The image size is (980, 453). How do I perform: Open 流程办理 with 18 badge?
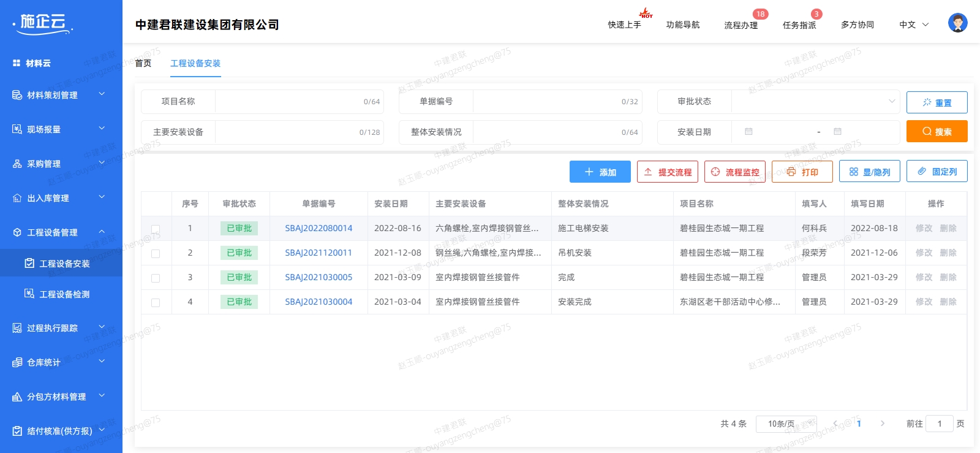[741, 25]
